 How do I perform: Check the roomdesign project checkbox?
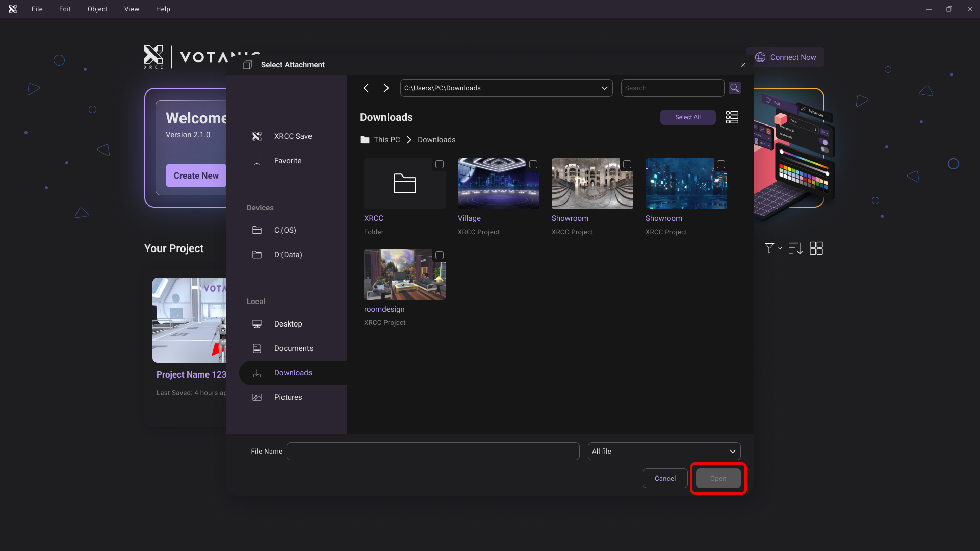point(440,255)
